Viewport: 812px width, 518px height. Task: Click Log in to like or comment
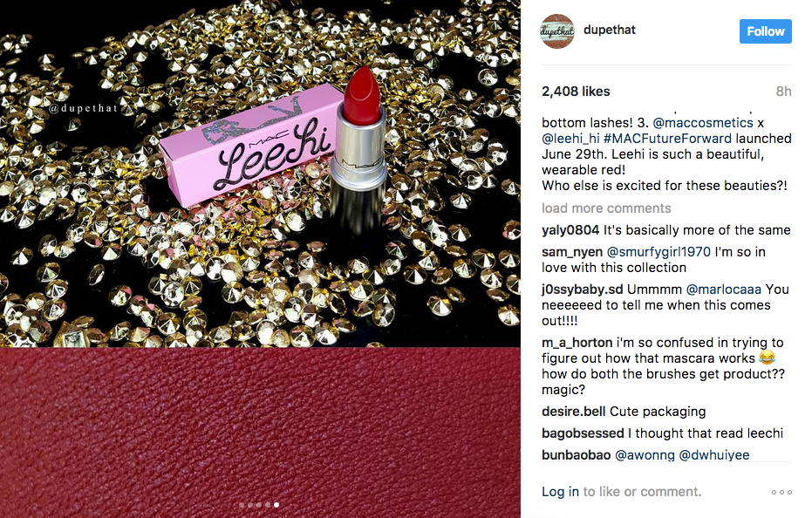tap(560, 492)
